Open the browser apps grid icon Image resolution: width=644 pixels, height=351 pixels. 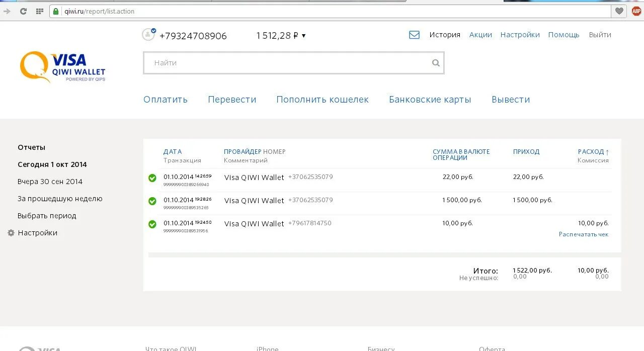40,11
